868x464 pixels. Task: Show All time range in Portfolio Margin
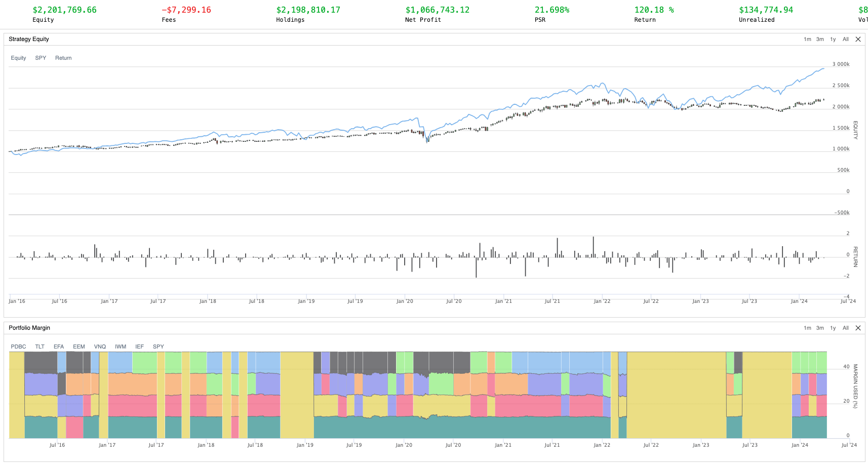[x=845, y=328]
